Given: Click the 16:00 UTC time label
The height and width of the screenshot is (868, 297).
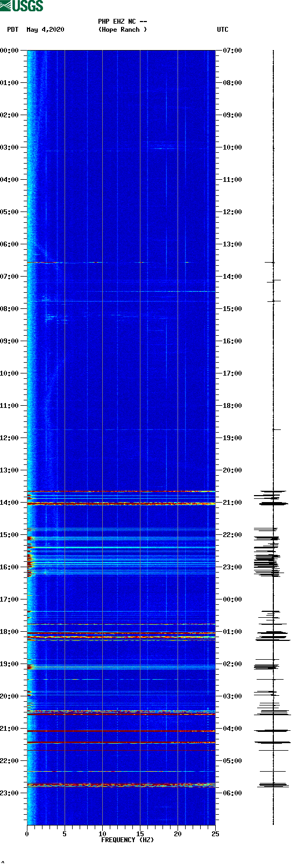Looking at the screenshot, I should point(232,341).
